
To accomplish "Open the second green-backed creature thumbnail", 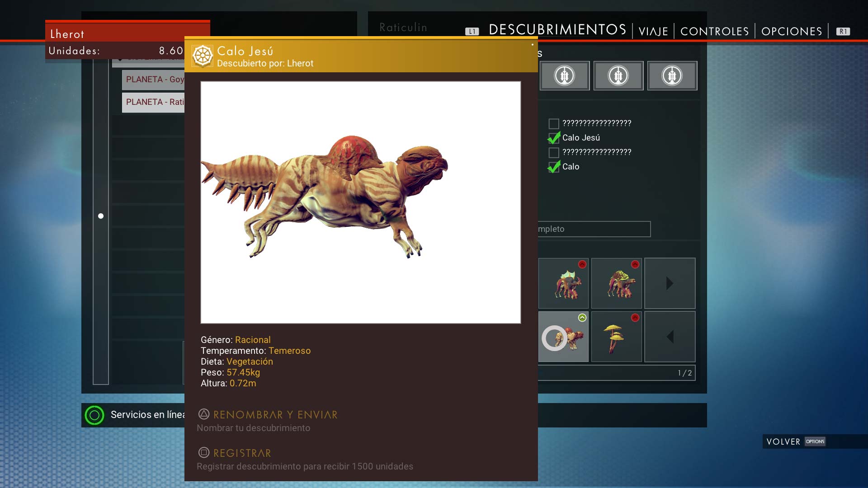I will point(617,283).
